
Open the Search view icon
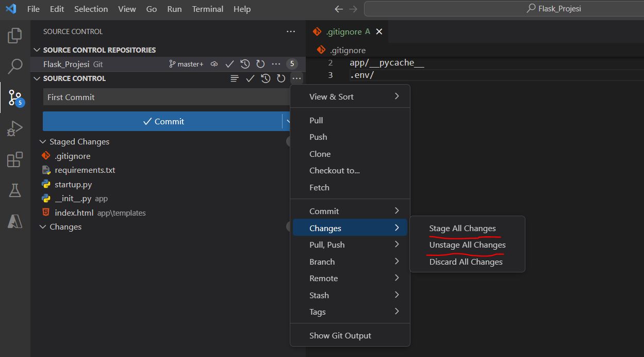click(15, 66)
